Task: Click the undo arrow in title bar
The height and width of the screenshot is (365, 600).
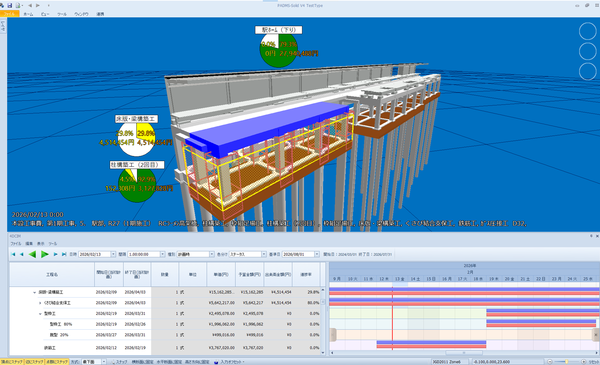Action: pos(30,5)
